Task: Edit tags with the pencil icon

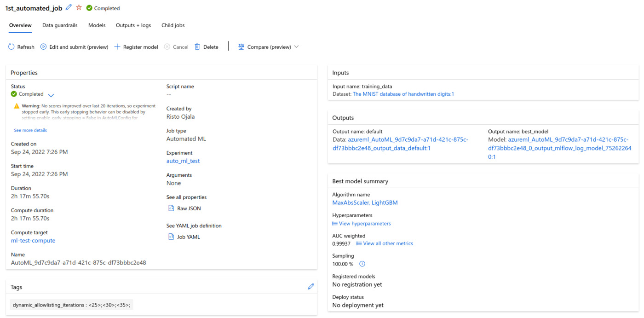Action: [311, 287]
